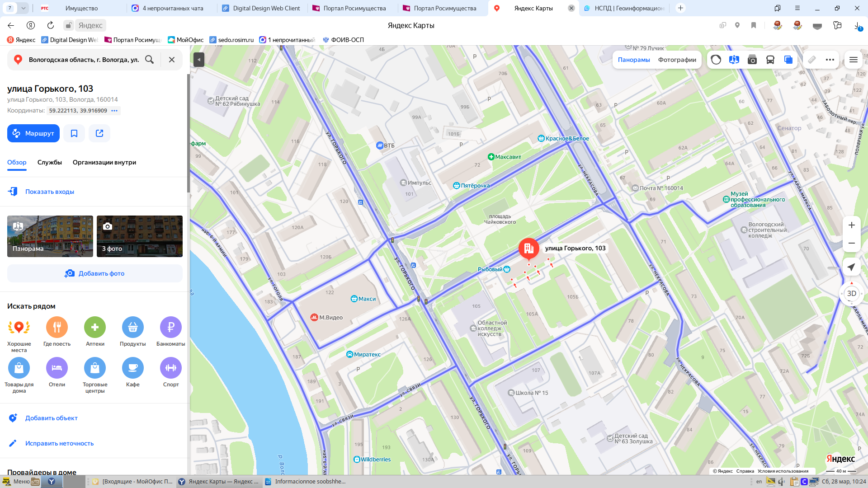Toggle photos layer camera icon
Viewport: 868px width, 488px height.
752,60
